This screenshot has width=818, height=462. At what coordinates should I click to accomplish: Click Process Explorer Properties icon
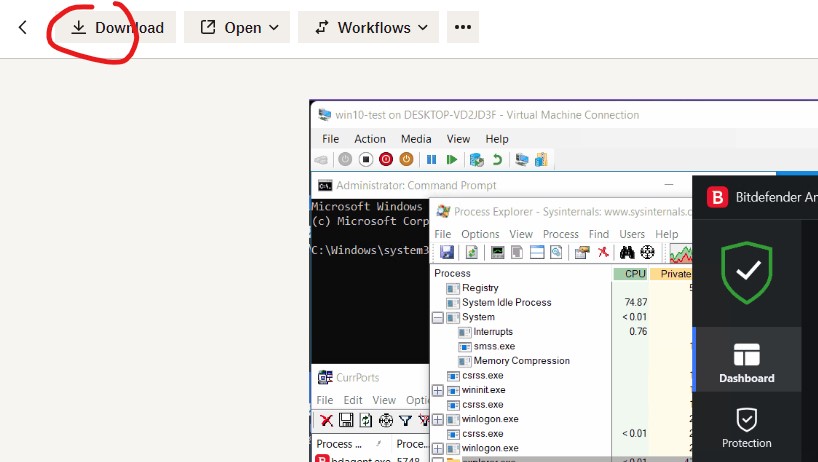click(582, 252)
